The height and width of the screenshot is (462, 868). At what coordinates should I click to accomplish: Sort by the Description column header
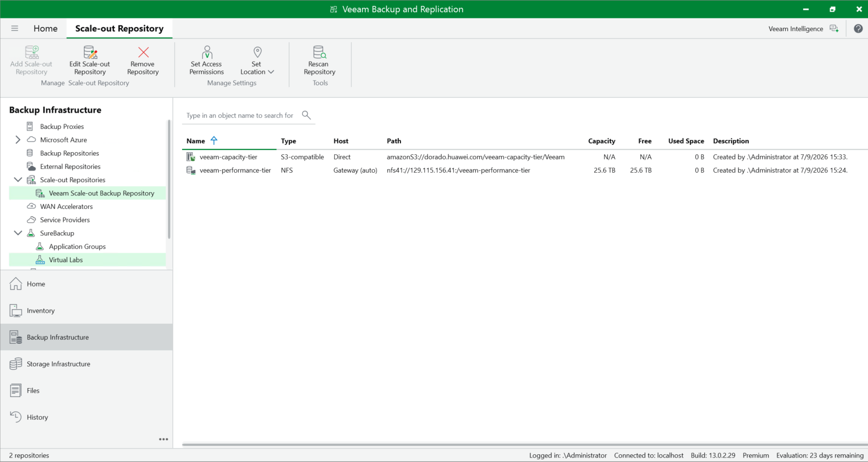tap(731, 141)
